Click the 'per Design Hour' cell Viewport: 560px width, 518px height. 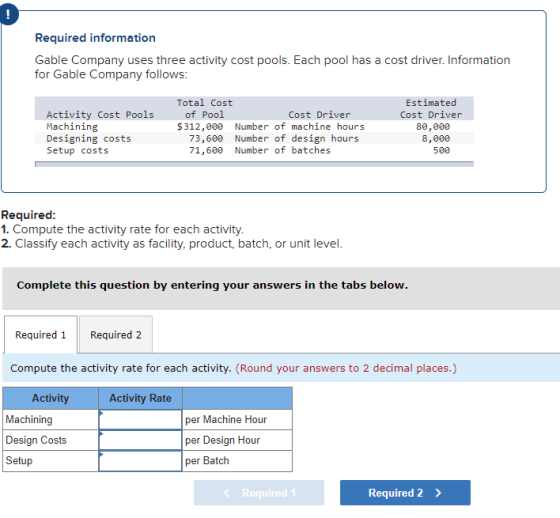click(x=237, y=440)
